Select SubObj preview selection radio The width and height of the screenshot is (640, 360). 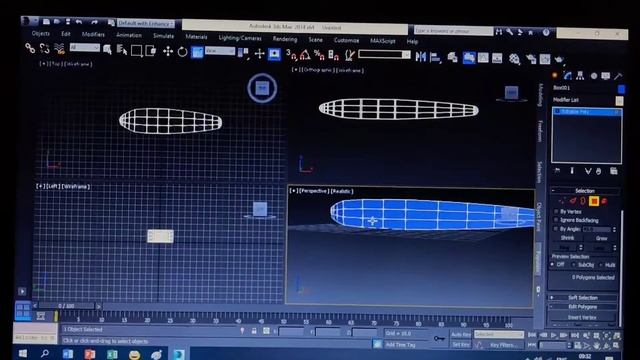click(573, 265)
